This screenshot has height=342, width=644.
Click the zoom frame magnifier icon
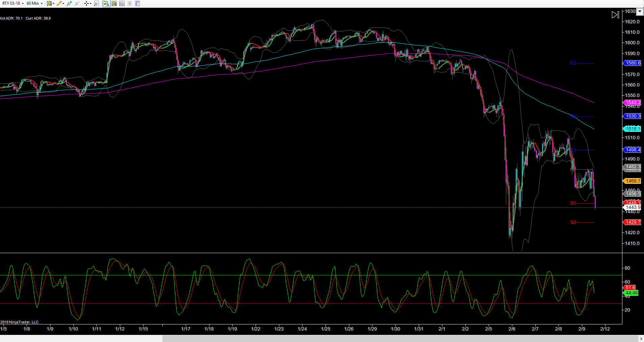pos(97,3)
